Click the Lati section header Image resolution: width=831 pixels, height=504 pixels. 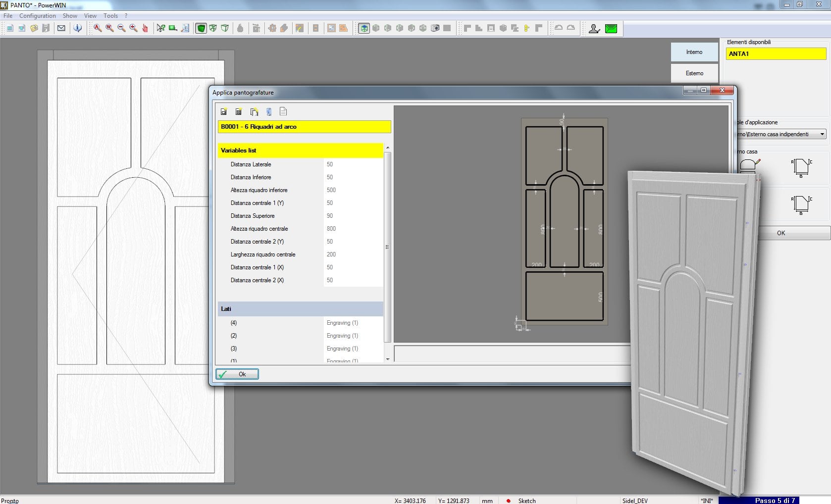point(300,309)
